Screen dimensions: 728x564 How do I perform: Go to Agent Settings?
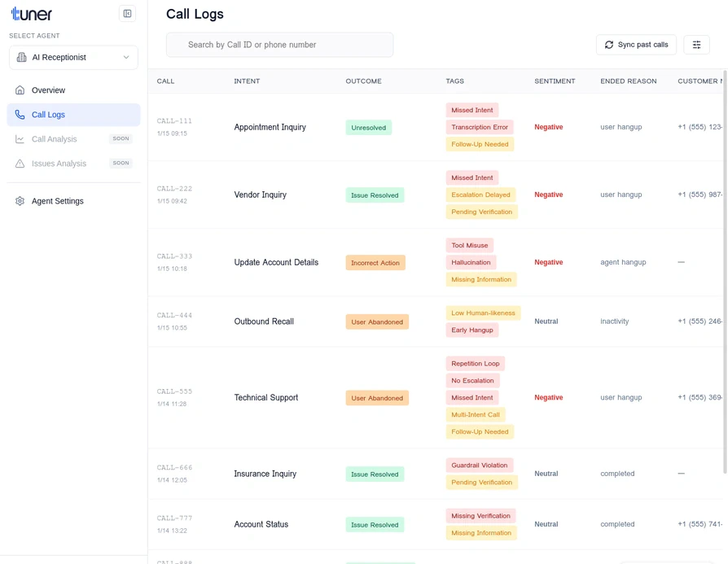click(73, 201)
